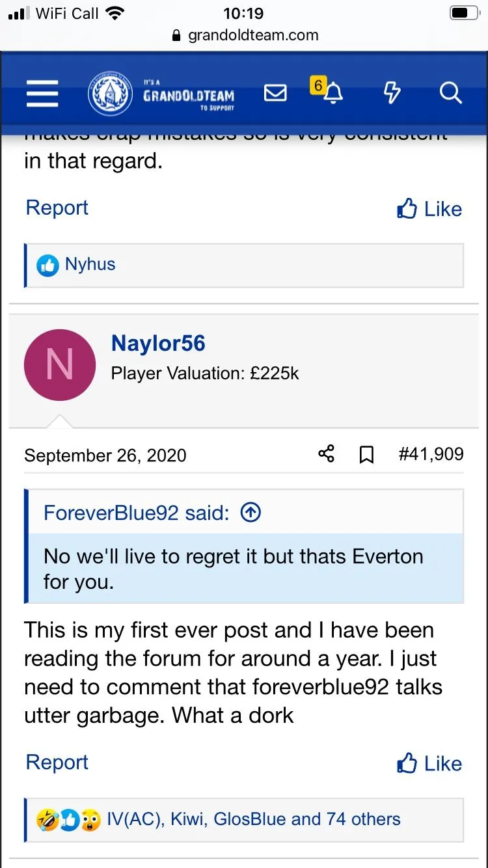Tap Naylor56's purple N avatar
The width and height of the screenshot is (488, 868).
pyautogui.click(x=60, y=365)
